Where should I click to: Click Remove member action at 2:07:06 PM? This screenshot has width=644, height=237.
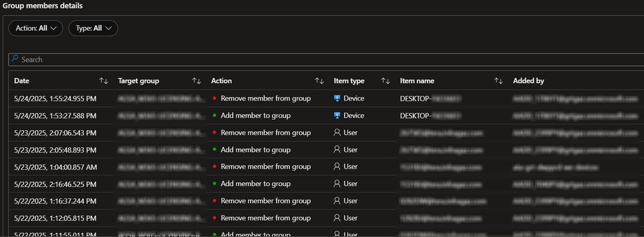[265, 133]
